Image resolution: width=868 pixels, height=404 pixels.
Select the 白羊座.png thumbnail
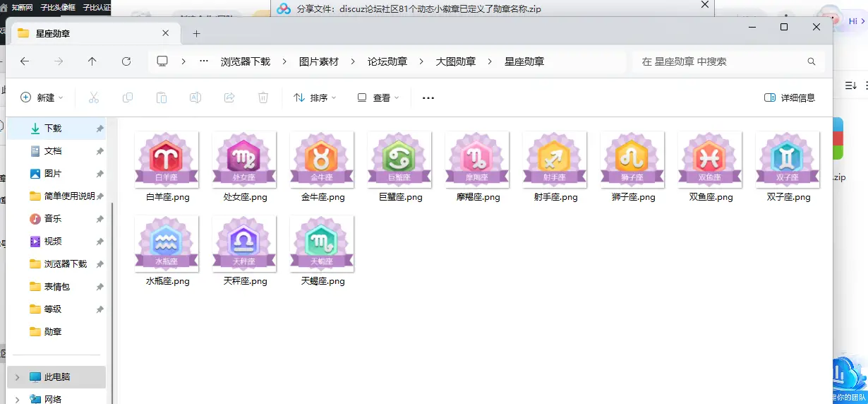167,160
